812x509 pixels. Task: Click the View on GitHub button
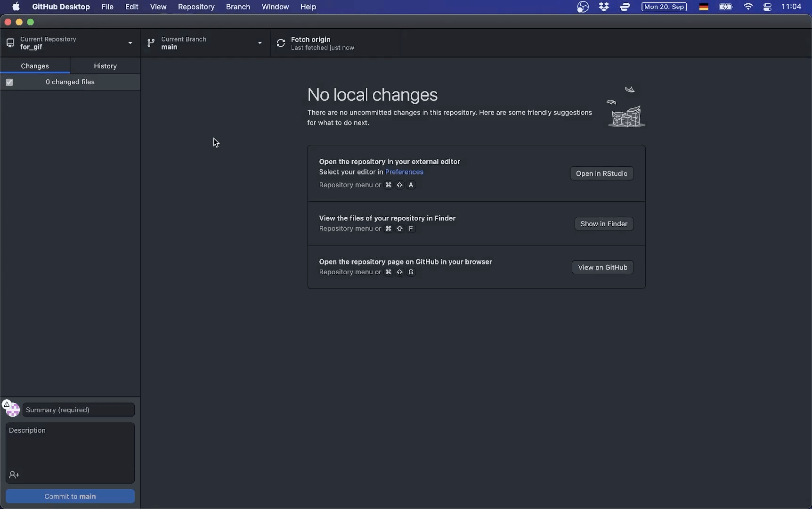[602, 267]
